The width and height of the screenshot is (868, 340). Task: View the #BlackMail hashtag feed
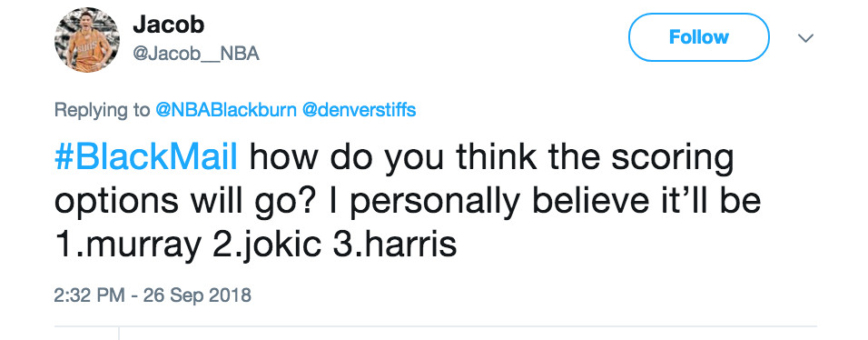click(x=146, y=158)
